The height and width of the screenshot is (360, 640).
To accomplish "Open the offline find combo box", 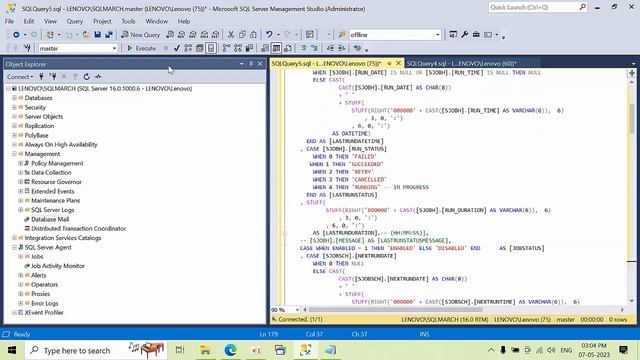I will coord(395,35).
